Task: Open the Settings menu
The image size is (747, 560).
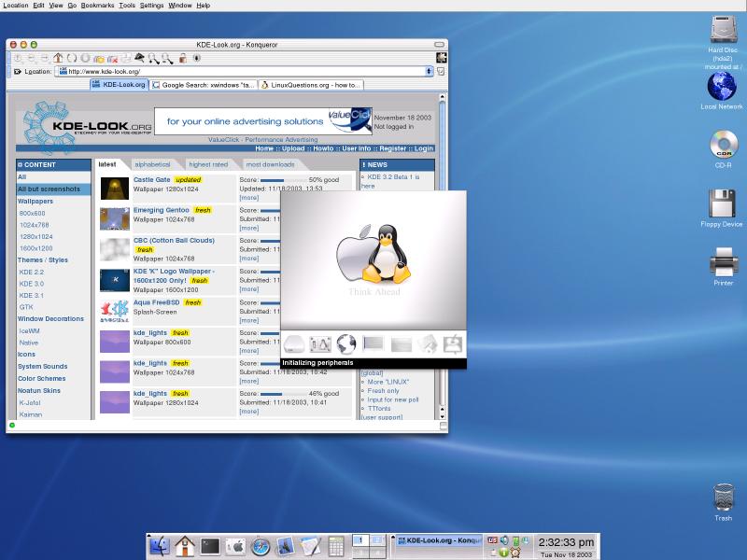Action: pos(151,6)
